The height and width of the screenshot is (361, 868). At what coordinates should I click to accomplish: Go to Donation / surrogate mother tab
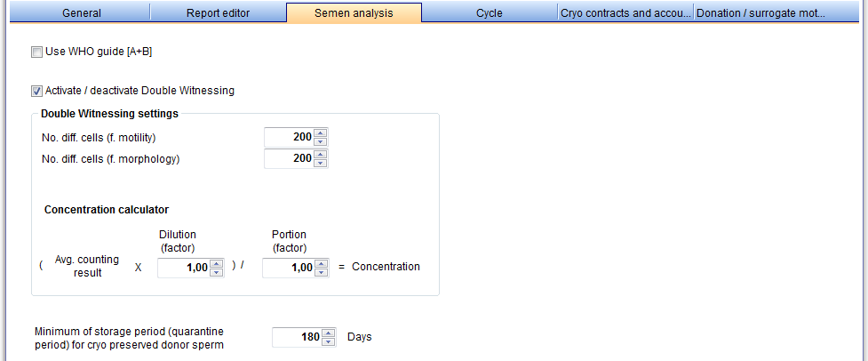[761, 13]
